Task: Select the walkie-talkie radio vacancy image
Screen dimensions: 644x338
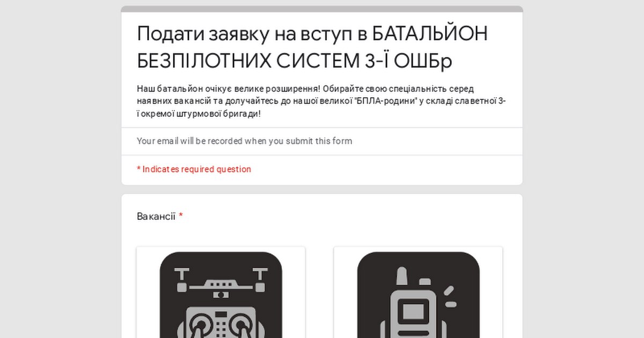Action: point(418,295)
